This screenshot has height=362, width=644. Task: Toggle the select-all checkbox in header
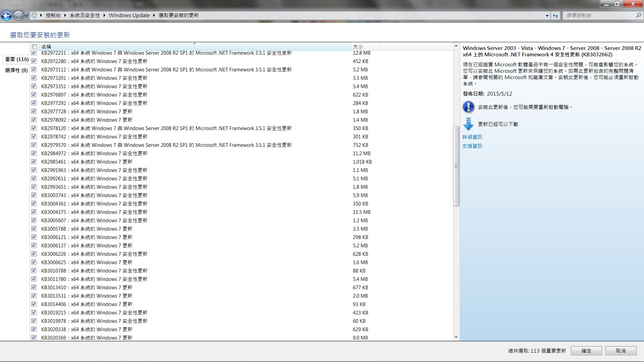pyautogui.click(x=34, y=47)
